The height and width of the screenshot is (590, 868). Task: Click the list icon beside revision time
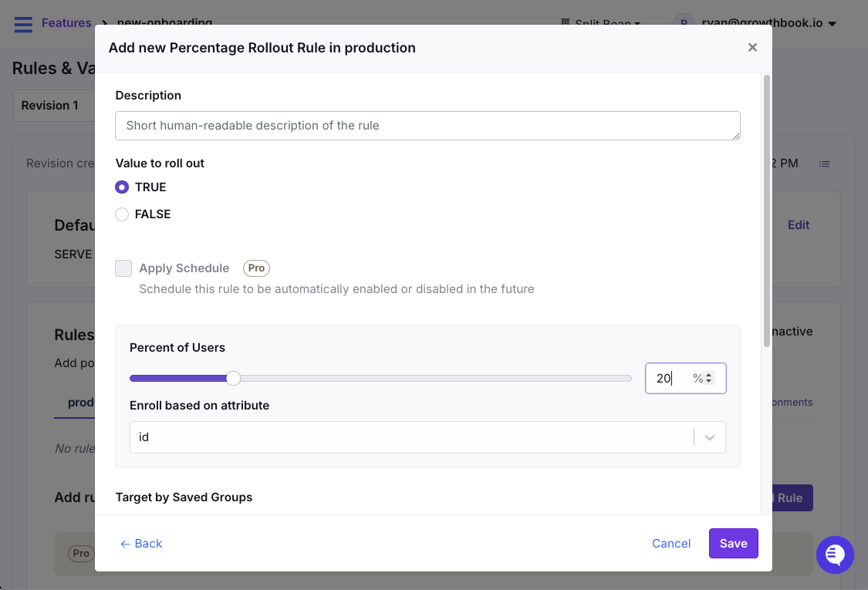tap(824, 164)
